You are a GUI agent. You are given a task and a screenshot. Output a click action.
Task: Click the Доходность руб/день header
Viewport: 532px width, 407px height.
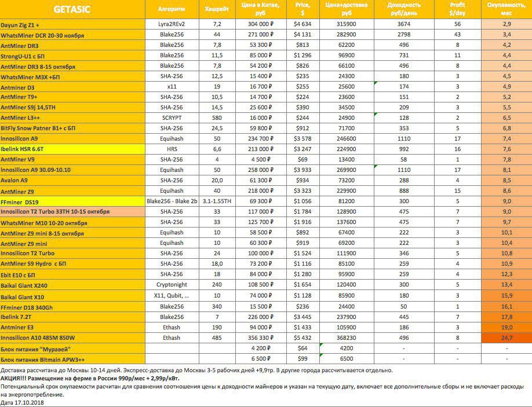coord(404,9)
